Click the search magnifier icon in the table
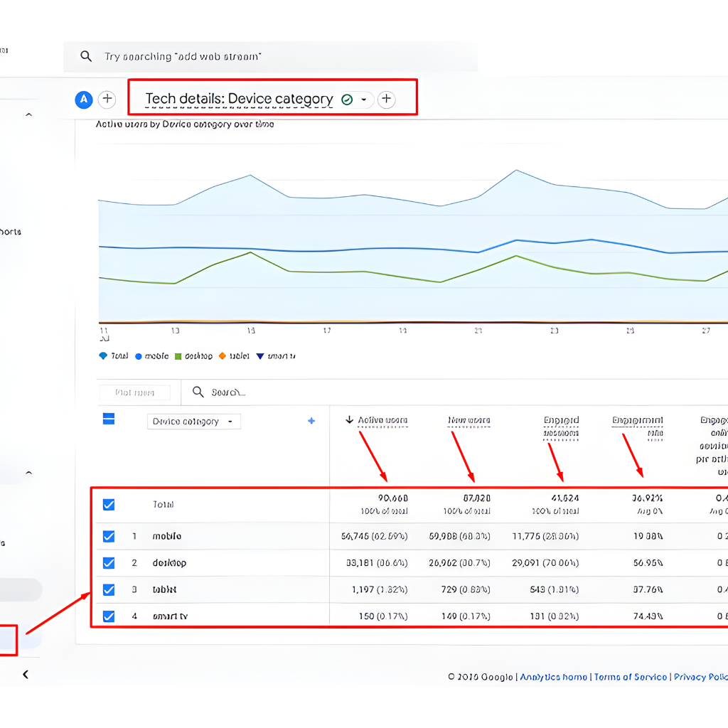 click(x=198, y=392)
